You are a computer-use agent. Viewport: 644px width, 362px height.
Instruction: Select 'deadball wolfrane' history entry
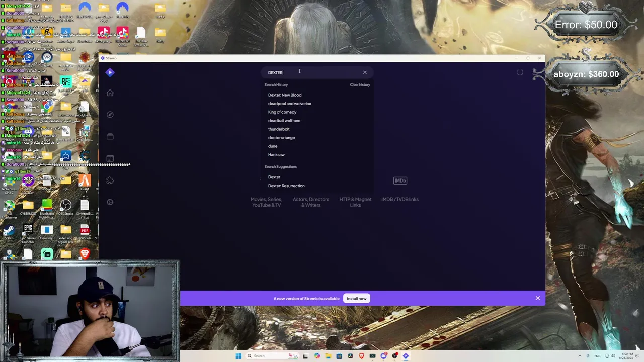284,121
